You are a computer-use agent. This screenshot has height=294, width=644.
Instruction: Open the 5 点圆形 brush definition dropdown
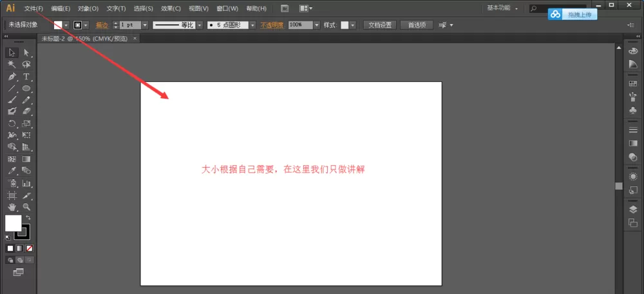click(252, 26)
